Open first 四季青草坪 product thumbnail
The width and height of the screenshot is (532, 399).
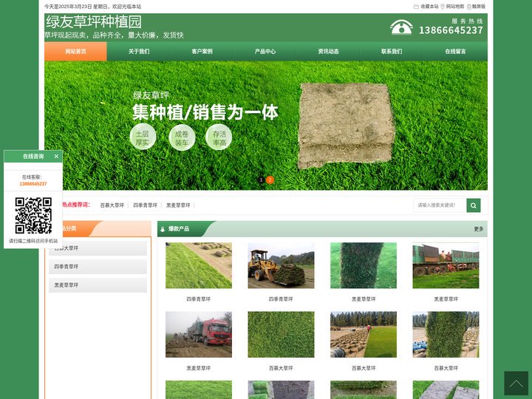tap(199, 265)
